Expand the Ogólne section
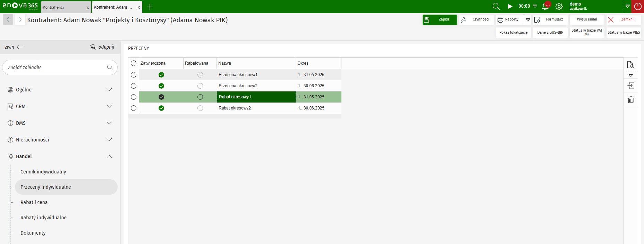This screenshot has height=244, width=644. 109,90
